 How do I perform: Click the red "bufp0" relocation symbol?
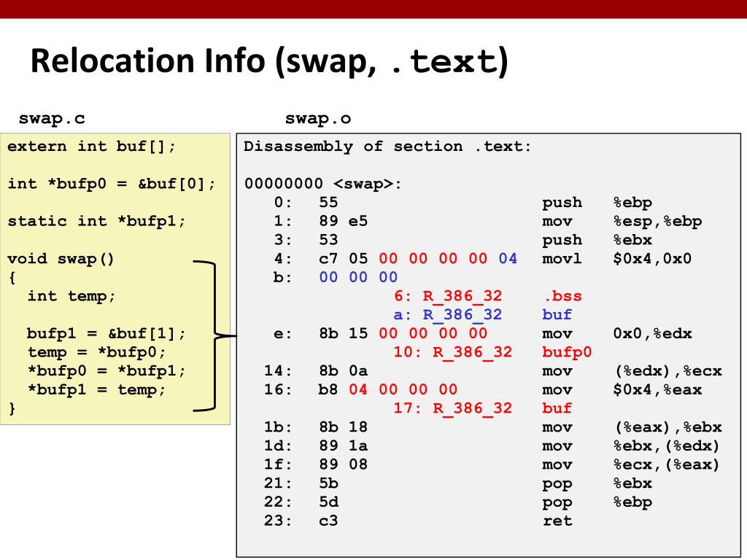click(x=567, y=352)
